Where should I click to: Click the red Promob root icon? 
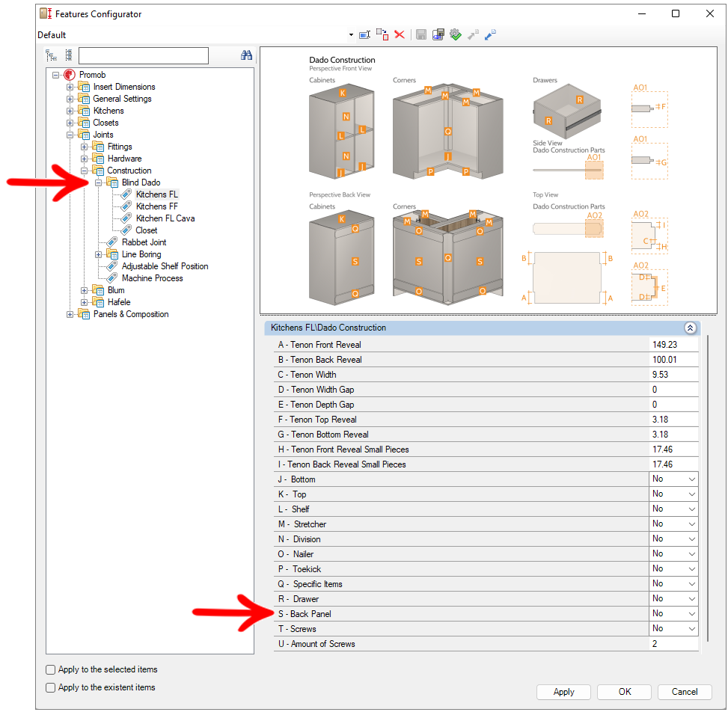(x=70, y=75)
